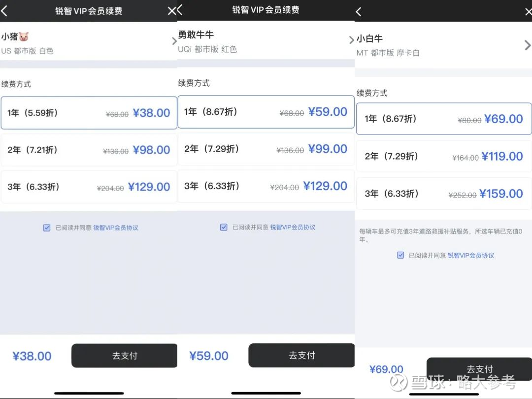Tap the 小白牛 vehicle name
The height and width of the screenshot is (399, 532).
(369, 39)
